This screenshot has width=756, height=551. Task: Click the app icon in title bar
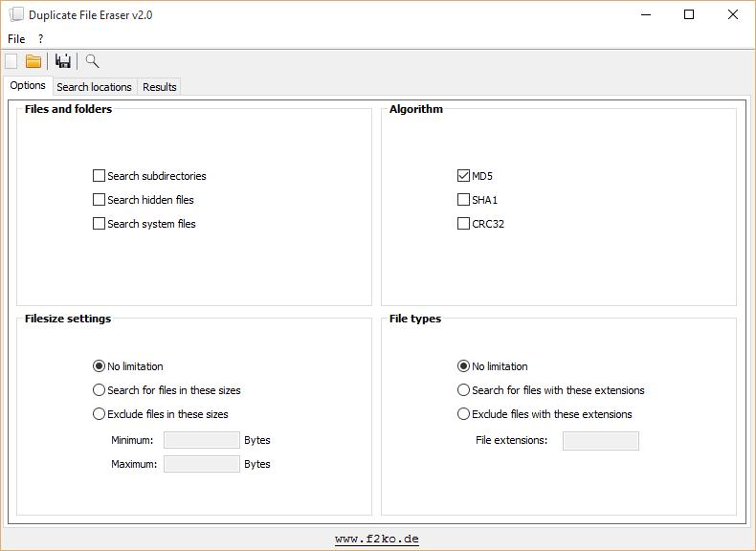tap(16, 15)
